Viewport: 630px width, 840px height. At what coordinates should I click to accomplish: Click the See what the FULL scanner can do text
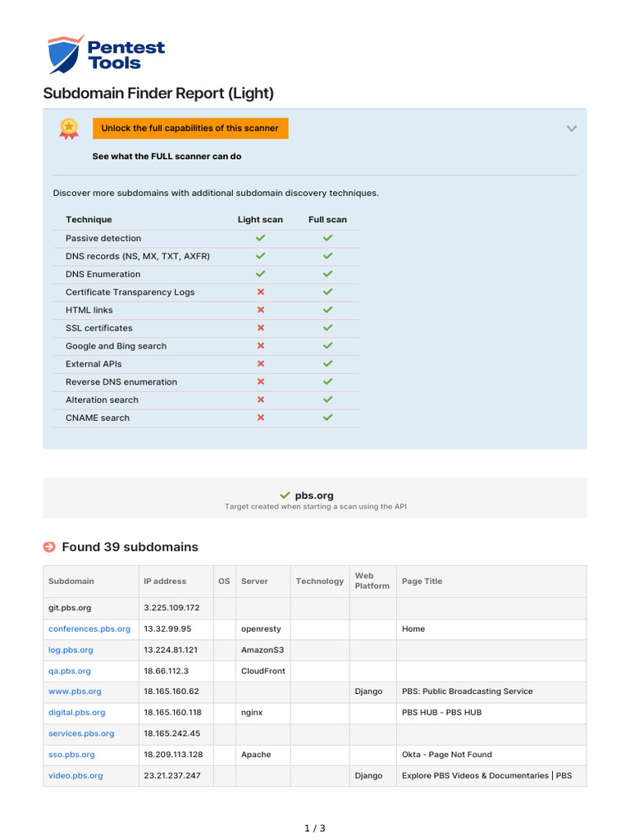167,156
